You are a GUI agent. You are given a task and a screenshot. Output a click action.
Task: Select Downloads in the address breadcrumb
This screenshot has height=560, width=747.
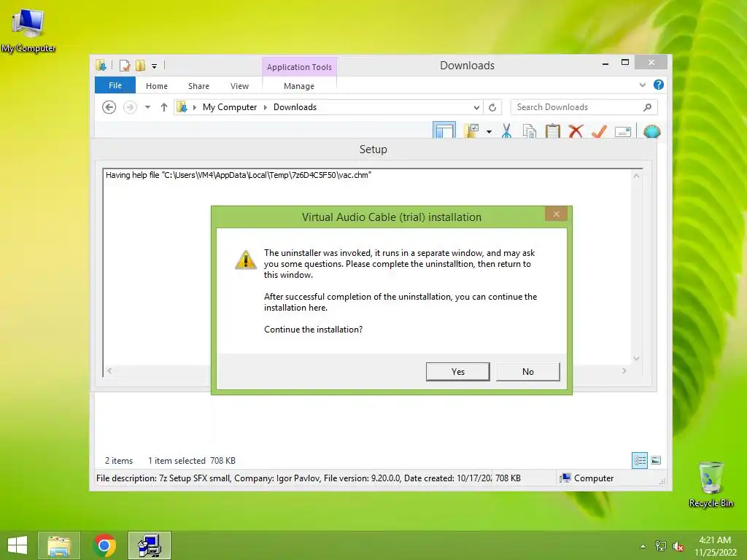click(x=295, y=107)
